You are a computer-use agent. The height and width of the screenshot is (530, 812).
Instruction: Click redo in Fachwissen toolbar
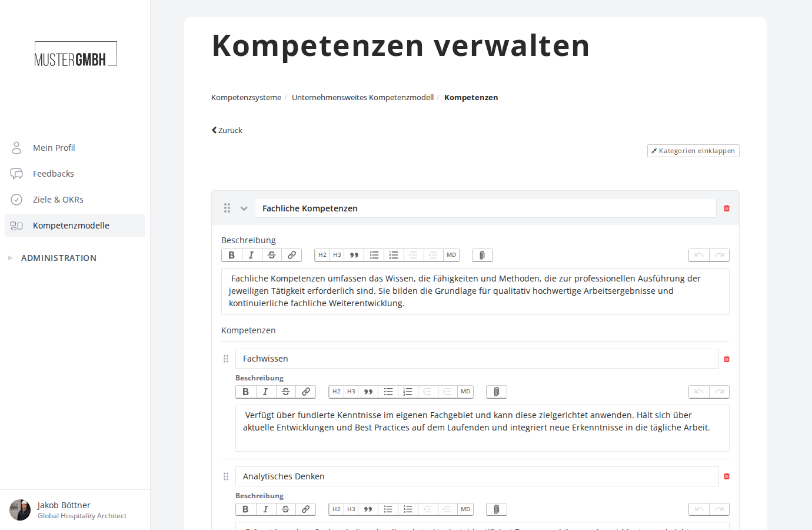click(720, 392)
